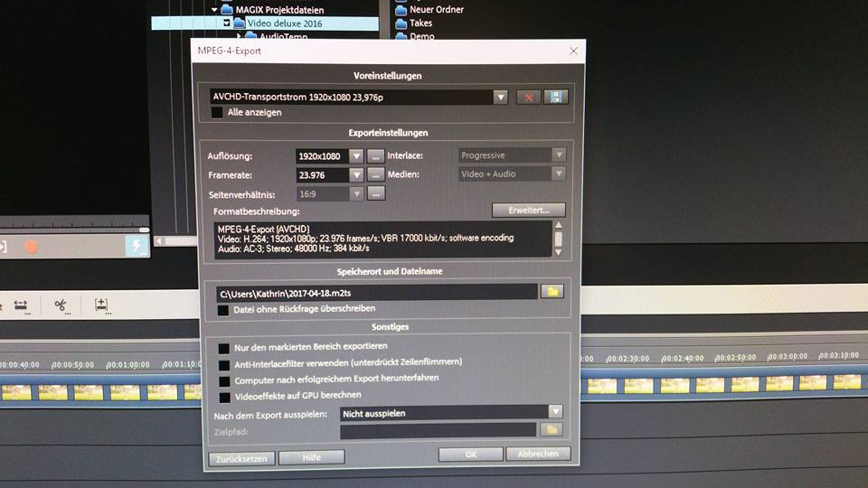This screenshot has width=868, height=488.
Task: Click the insert mode icon in toolbar
Action: (102, 305)
